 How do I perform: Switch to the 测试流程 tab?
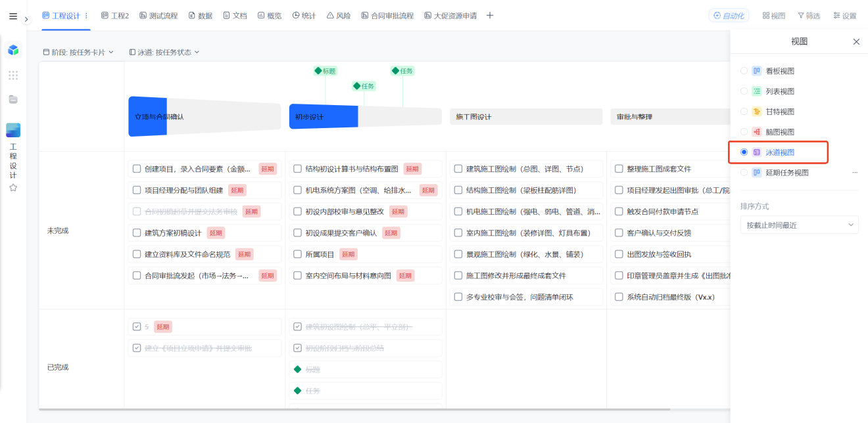[158, 16]
